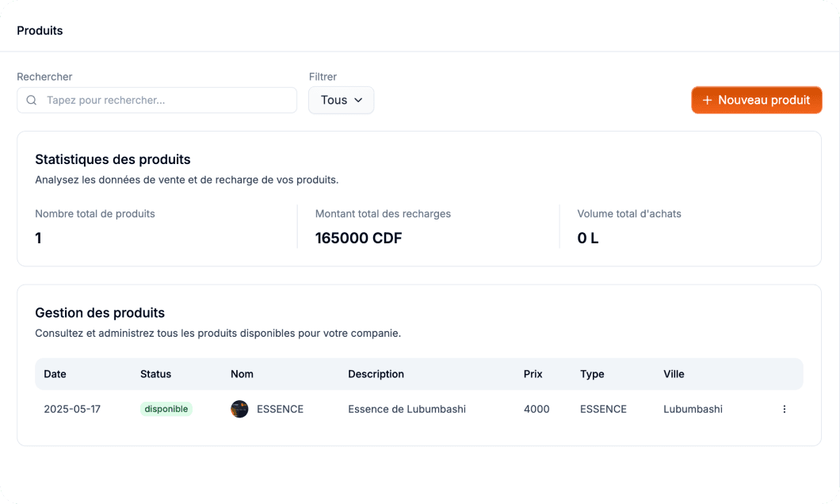Click the Description column header
Image resolution: width=840 pixels, height=504 pixels.
[376, 374]
